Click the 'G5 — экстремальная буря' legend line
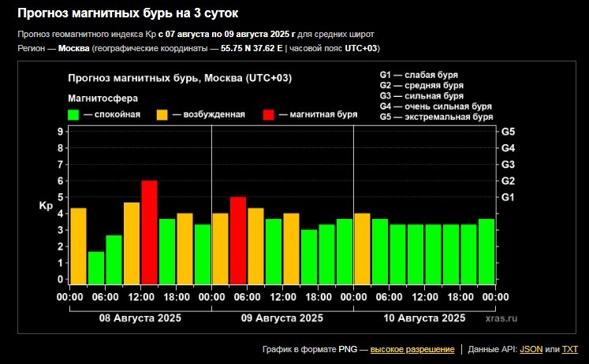 (x=436, y=117)
